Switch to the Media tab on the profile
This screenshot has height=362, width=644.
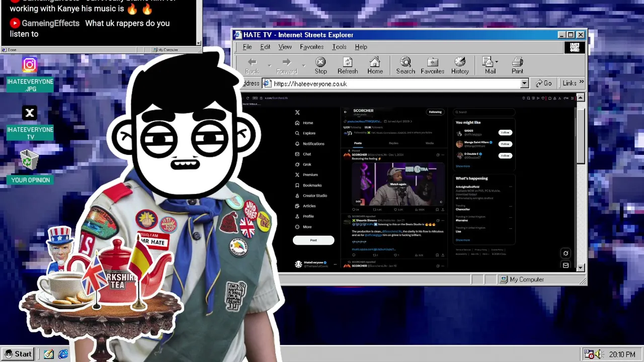pyautogui.click(x=430, y=143)
